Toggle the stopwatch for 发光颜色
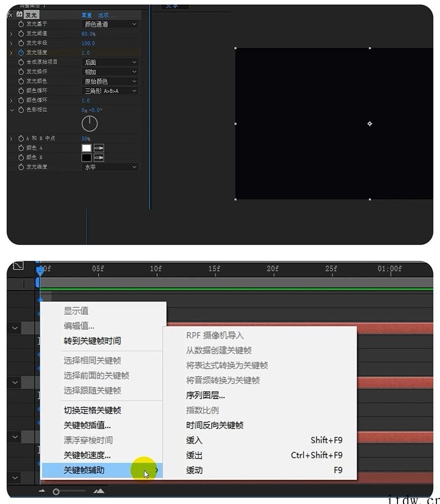The width and height of the screenshot is (440, 504). (21, 81)
